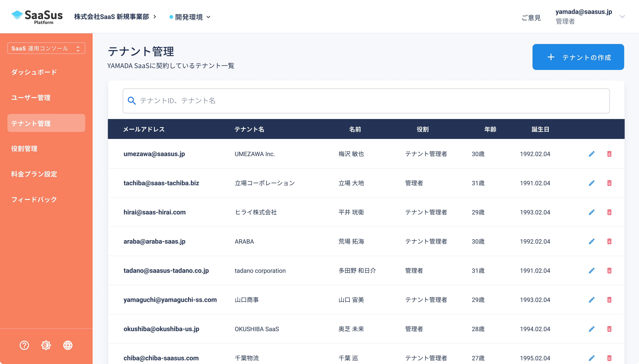This screenshot has width=639, height=364.
Task: Edit the tachiba@saas-tachiba.biz row
Action: coord(592,183)
